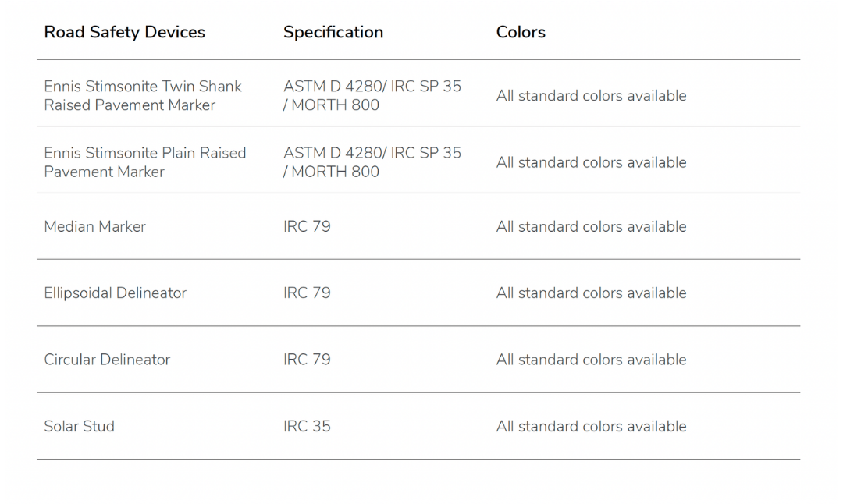This screenshot has height=504, width=843.
Task: Click the Twin Shank marker's ASTM specification
Action: pos(372,95)
